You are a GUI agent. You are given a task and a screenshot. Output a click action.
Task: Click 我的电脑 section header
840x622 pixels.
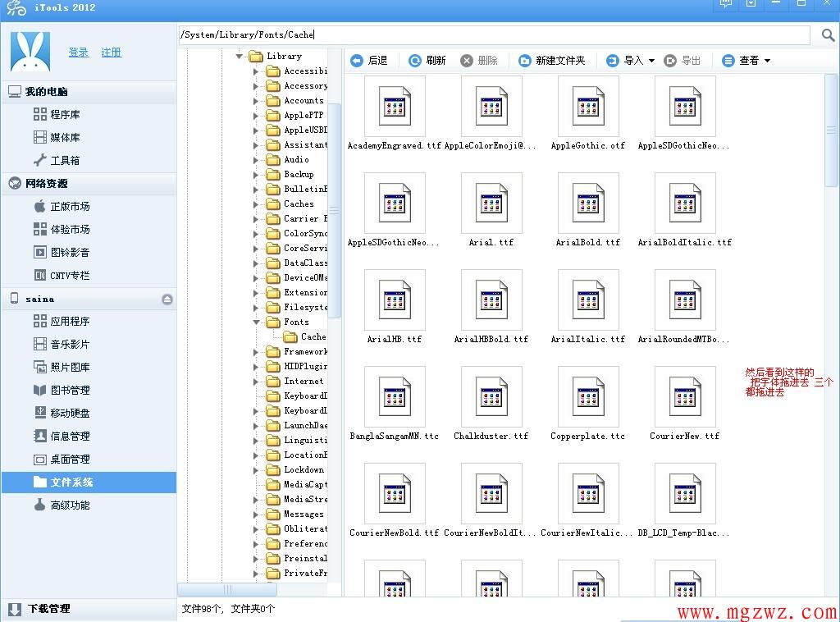pos(89,92)
